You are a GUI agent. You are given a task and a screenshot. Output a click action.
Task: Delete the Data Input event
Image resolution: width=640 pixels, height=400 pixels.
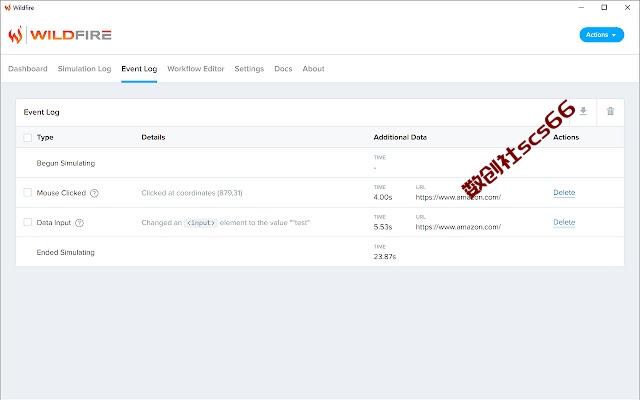[x=564, y=222]
